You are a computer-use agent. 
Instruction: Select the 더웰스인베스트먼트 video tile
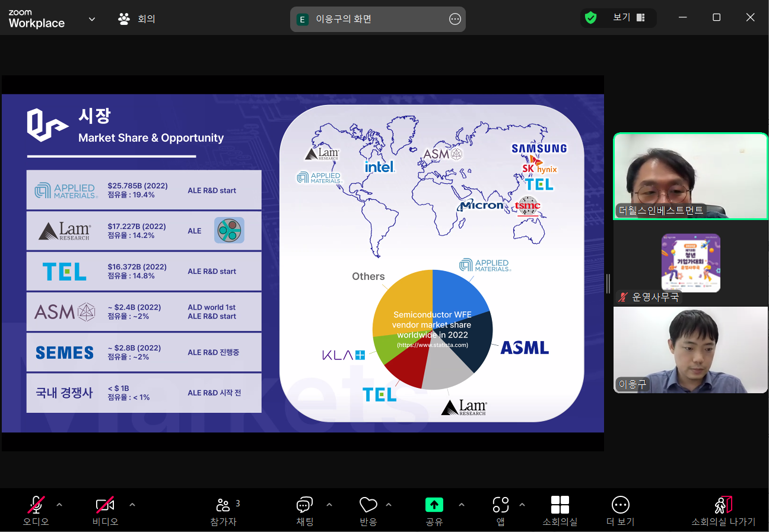(x=691, y=176)
